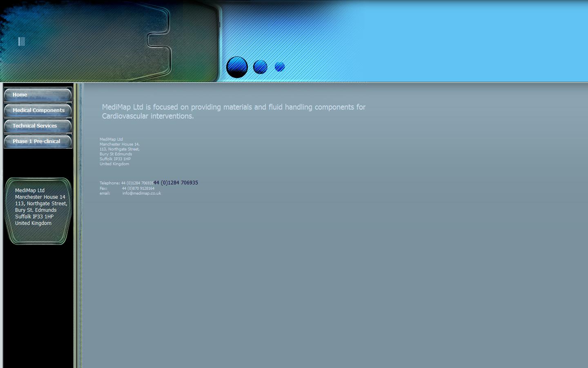Open the Medical Components navigation item
This screenshot has width=588, height=368.
pyautogui.click(x=38, y=110)
